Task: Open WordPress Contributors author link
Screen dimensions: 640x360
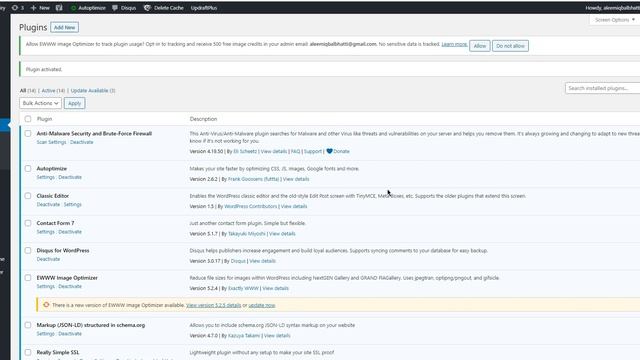Action: click(251, 207)
